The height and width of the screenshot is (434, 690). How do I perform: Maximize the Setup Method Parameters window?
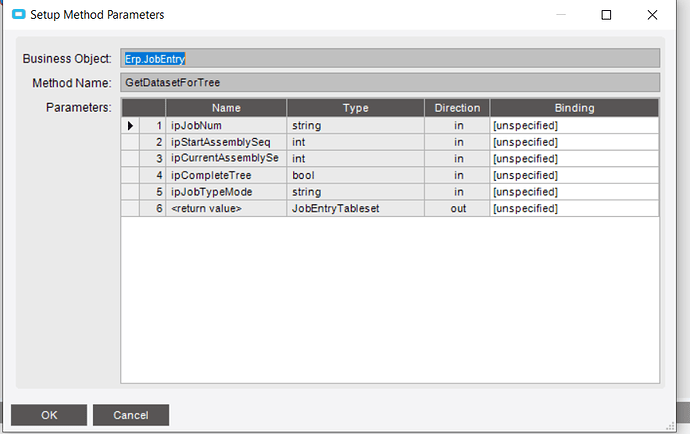click(606, 15)
